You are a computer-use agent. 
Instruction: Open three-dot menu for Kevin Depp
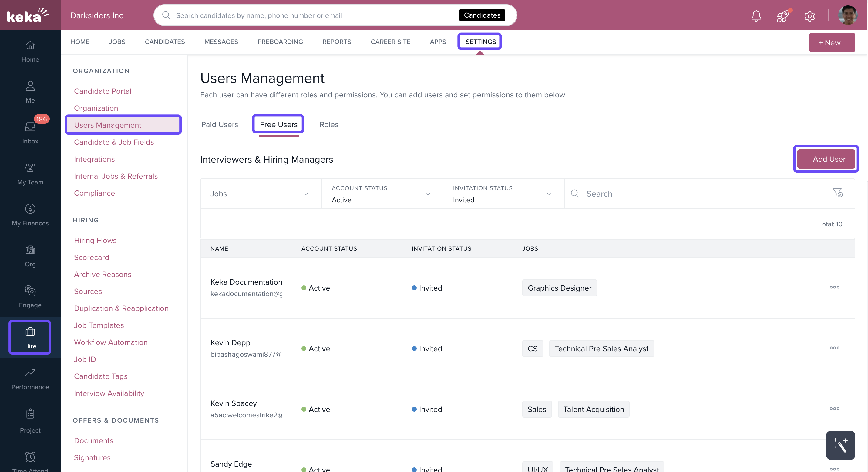click(x=834, y=348)
